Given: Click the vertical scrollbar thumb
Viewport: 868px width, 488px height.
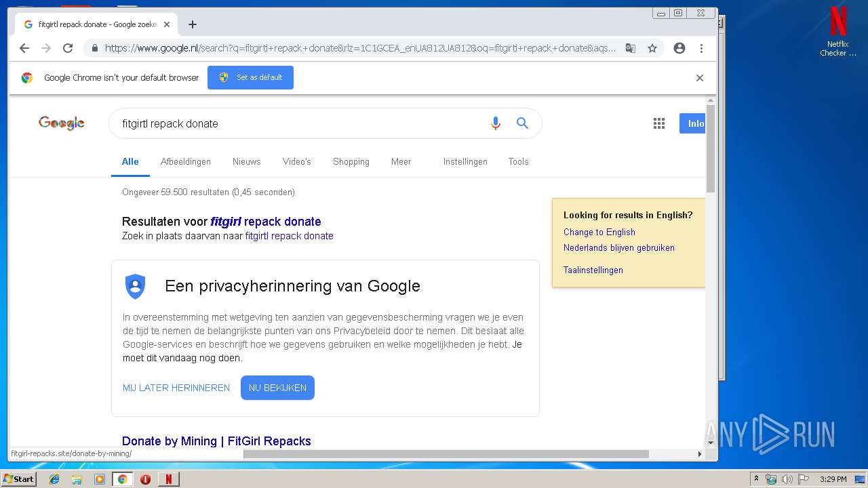Looking at the screenshot, I should point(711,148).
